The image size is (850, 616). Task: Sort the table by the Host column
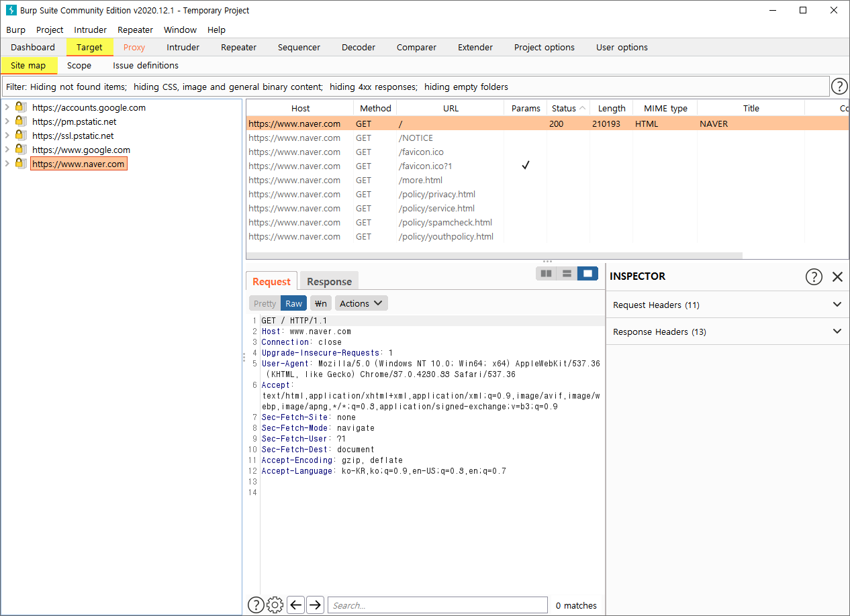point(300,108)
